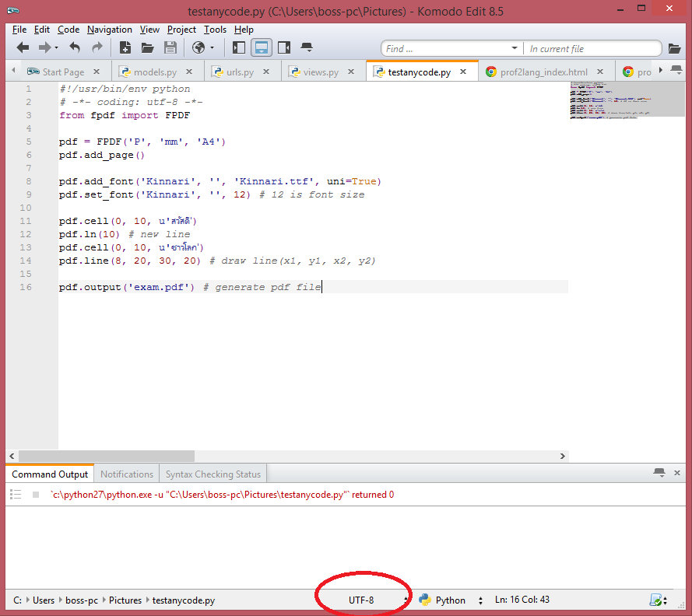Click the Python icon in the status bar
The image size is (692, 616).
[425, 600]
